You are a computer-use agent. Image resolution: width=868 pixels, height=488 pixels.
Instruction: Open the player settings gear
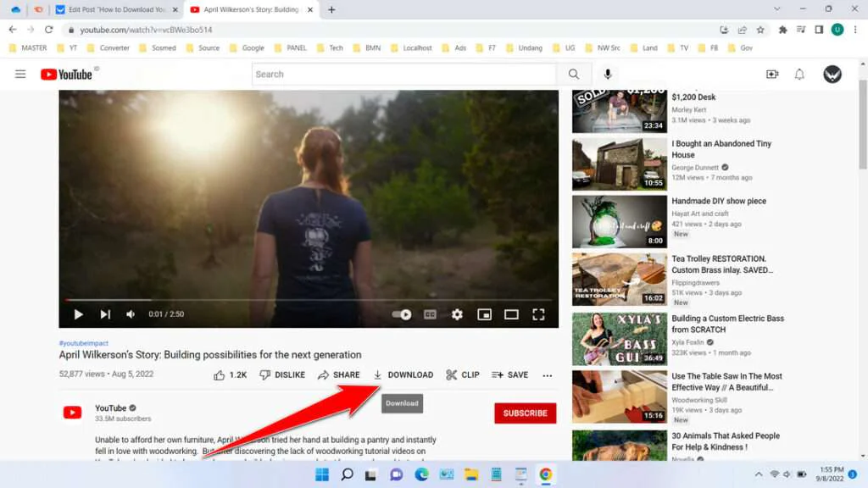click(457, 313)
